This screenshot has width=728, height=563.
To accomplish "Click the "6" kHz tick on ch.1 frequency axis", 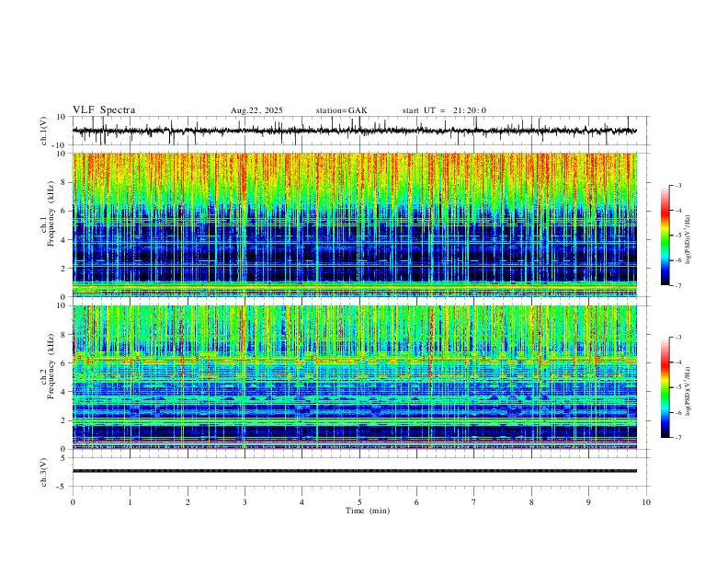I will 63,211.
